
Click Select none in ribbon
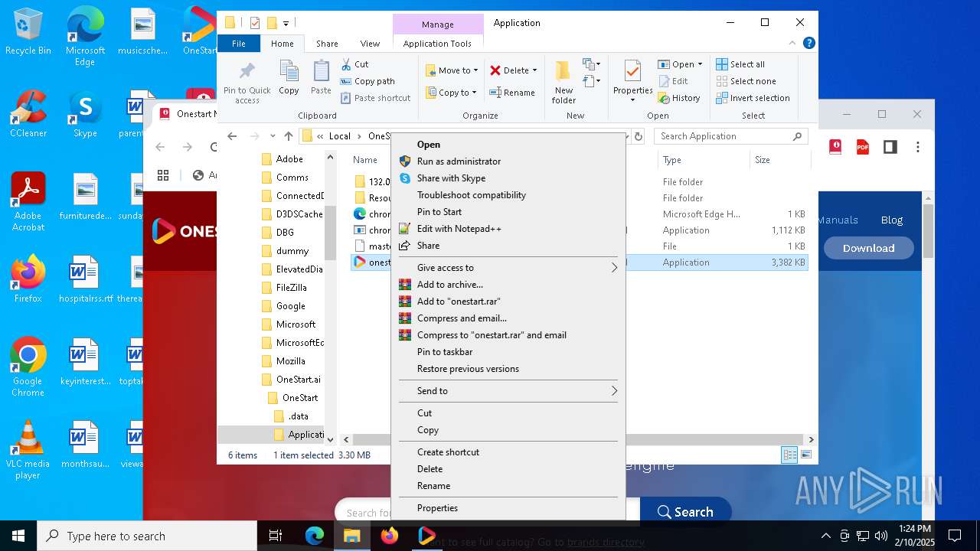746,81
